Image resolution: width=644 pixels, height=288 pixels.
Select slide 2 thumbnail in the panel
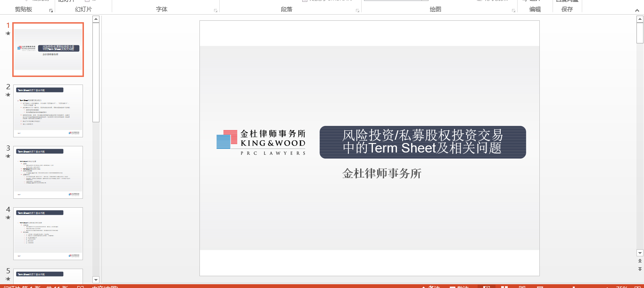pos(48,111)
